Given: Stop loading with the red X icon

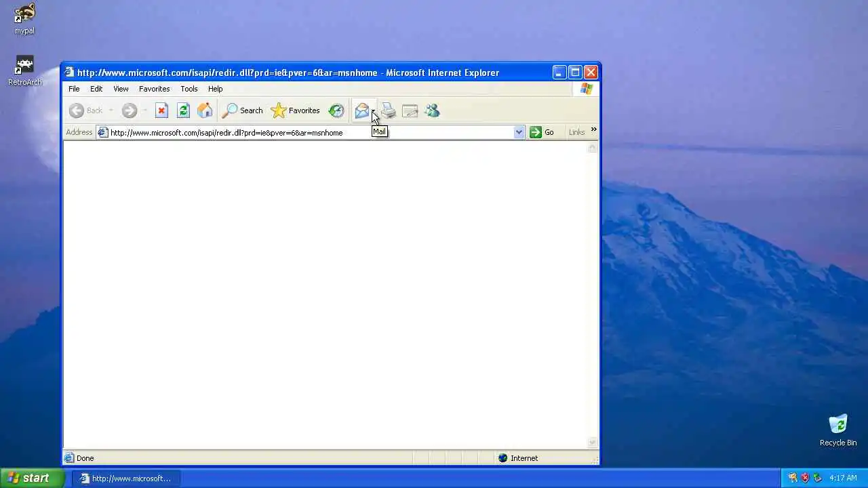Looking at the screenshot, I should pos(161,110).
